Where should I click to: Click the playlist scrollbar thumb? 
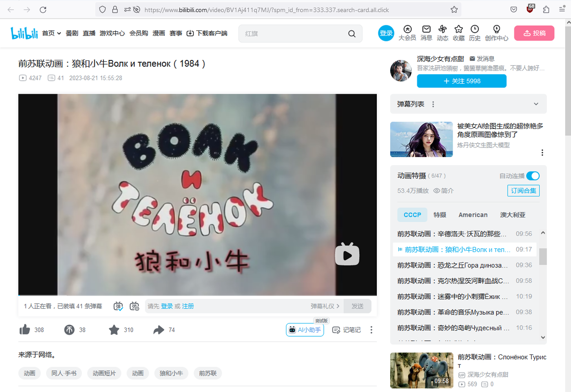543,257
